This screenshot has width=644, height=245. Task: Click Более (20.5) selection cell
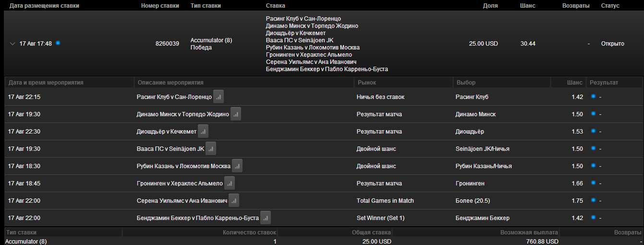point(473,201)
